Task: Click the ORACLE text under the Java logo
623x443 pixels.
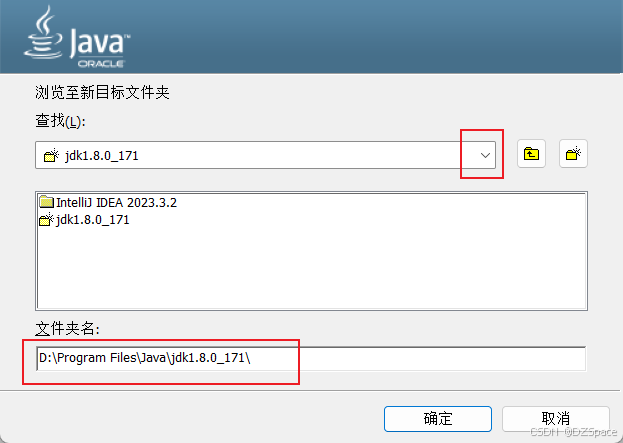Action: 101,64
